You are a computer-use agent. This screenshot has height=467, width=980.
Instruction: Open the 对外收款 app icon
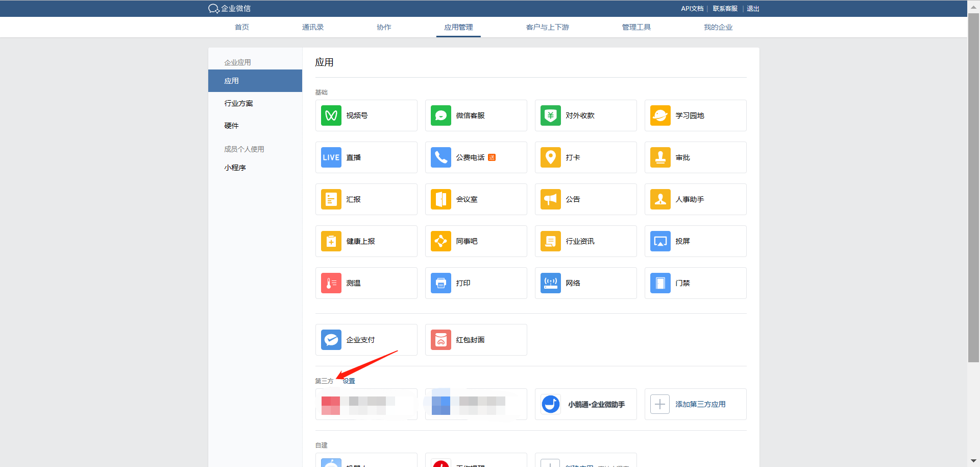(x=551, y=115)
